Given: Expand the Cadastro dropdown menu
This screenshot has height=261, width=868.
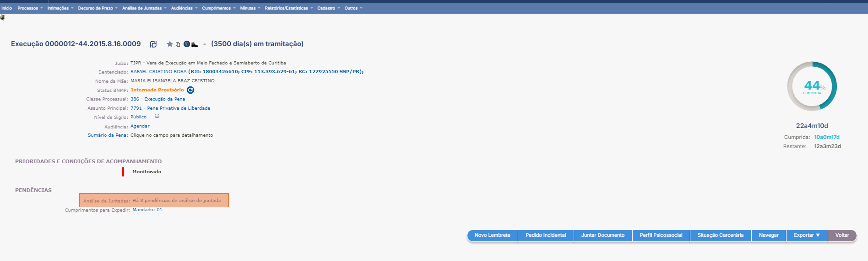Looking at the screenshot, I should tap(328, 8).
